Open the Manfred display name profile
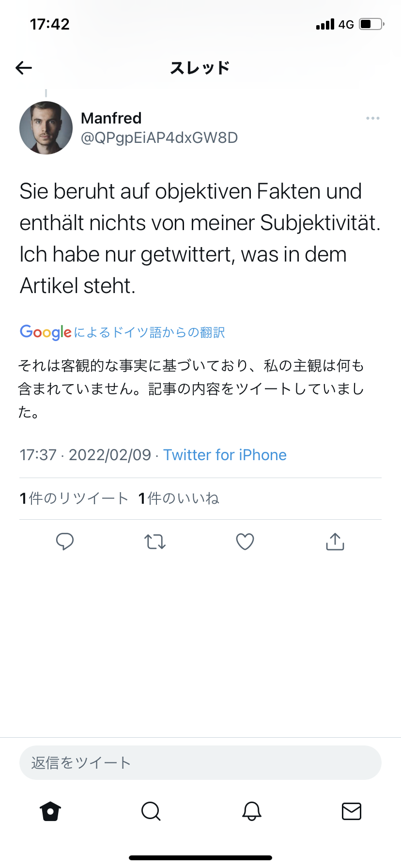Viewport: 401px width, 868px height. 111,118
